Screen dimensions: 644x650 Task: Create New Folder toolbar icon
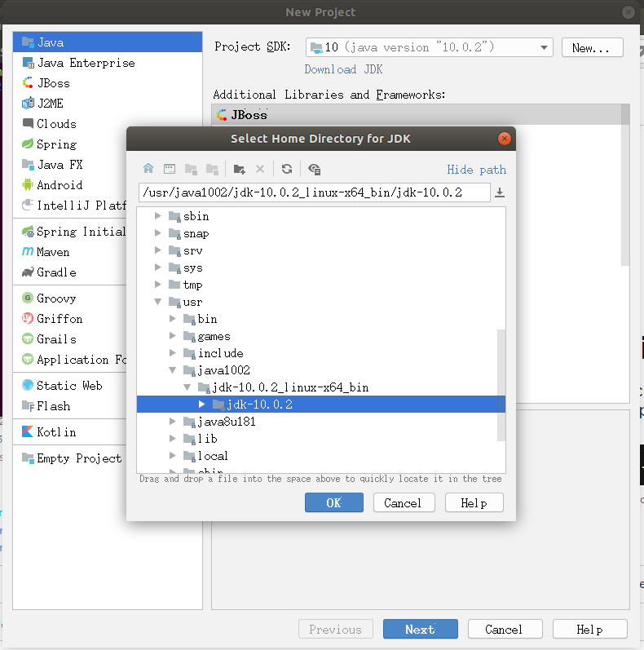pos(239,169)
